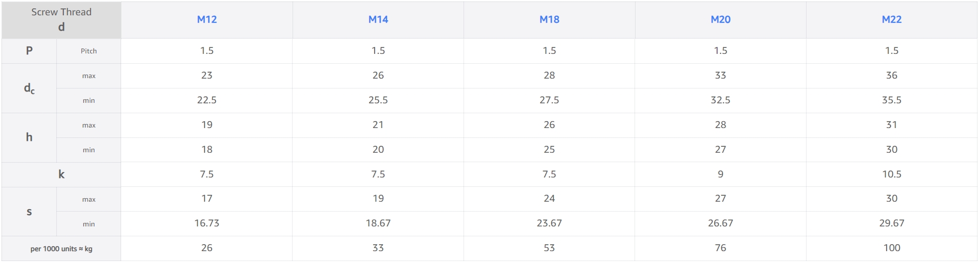Select the 53 kg weight for M18
The width and height of the screenshot is (980, 263).
pyautogui.click(x=549, y=248)
